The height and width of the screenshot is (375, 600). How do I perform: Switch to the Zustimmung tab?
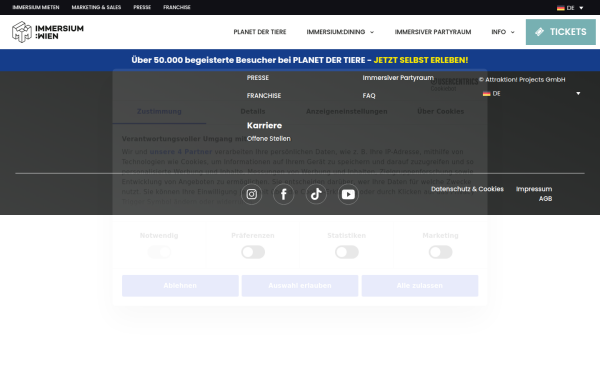click(x=159, y=111)
